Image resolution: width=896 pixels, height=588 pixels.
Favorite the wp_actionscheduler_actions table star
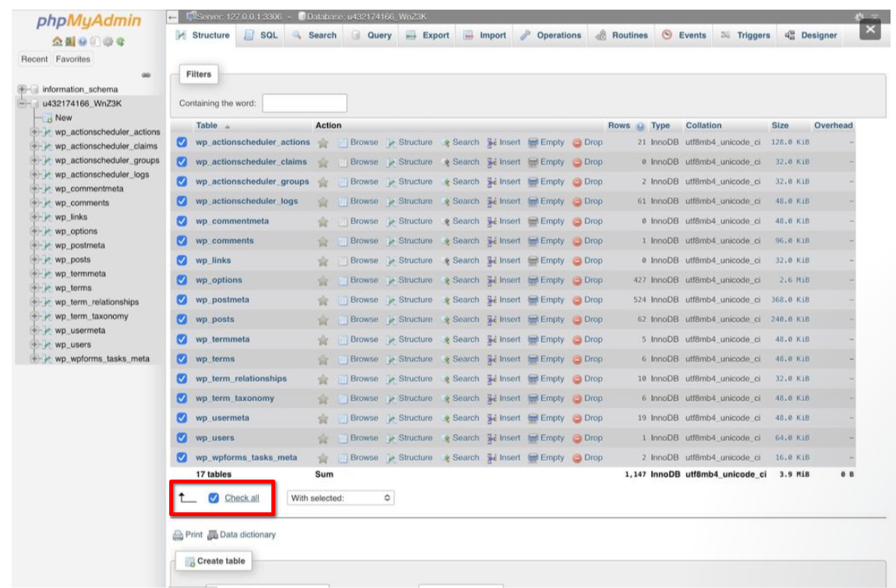(323, 143)
